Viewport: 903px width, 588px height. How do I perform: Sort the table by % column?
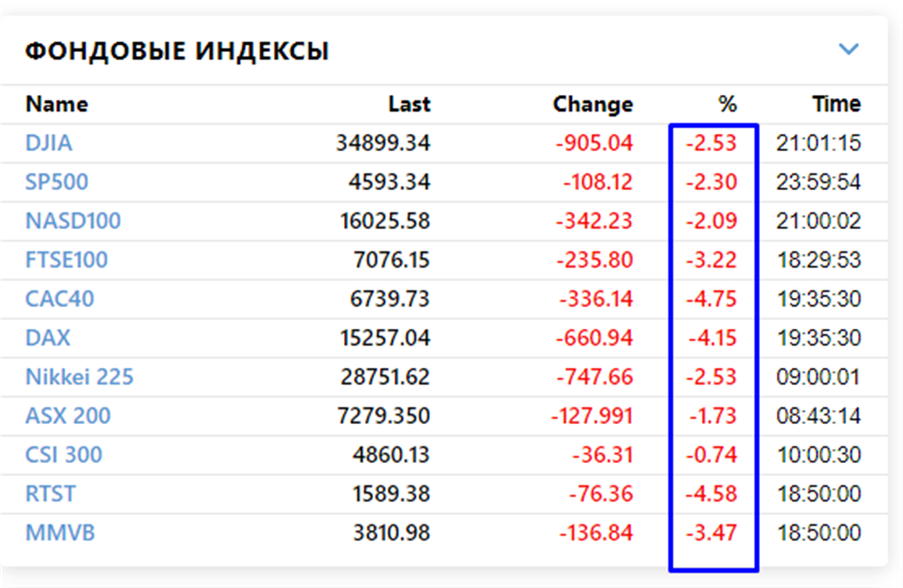725,104
